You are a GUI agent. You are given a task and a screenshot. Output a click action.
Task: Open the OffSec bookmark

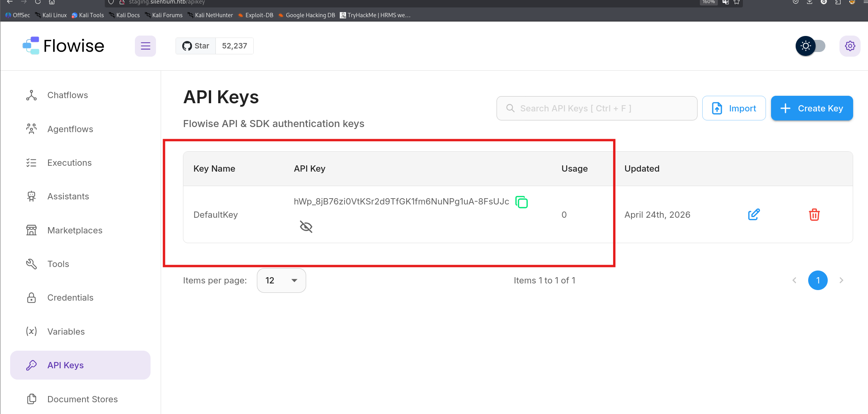(18, 15)
